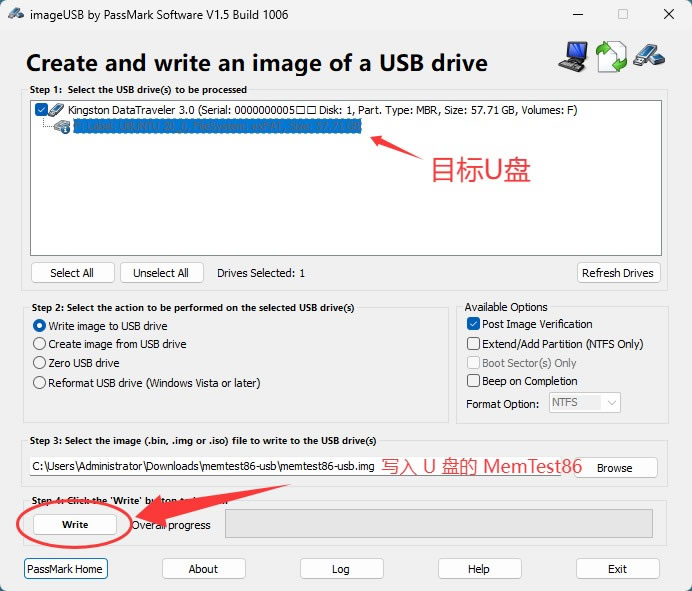Click 'Format Option:' label

502,404
